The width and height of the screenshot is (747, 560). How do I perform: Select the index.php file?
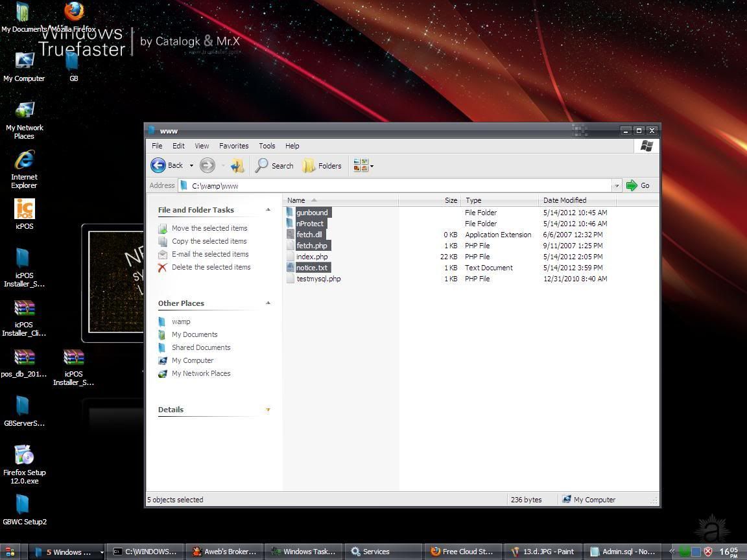(312, 257)
